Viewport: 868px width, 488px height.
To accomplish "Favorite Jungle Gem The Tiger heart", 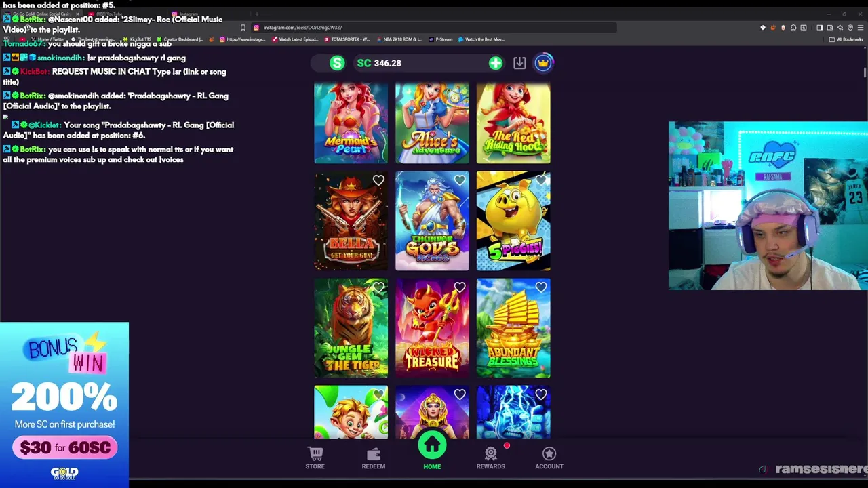I will (378, 287).
